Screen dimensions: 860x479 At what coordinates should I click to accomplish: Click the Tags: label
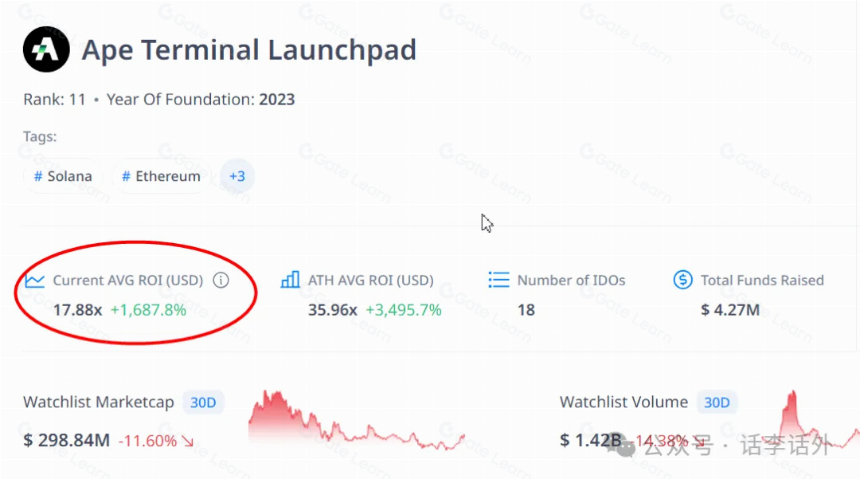(40, 137)
